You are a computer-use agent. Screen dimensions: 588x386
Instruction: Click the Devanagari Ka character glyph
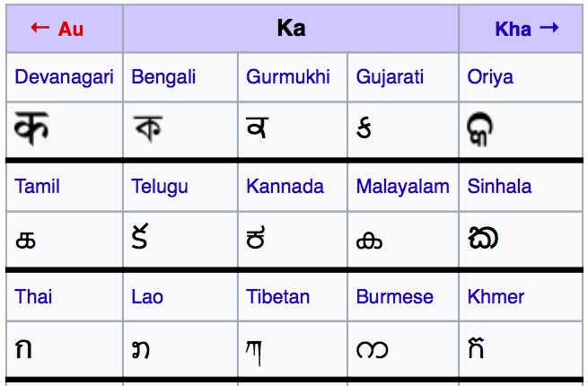tap(31, 128)
